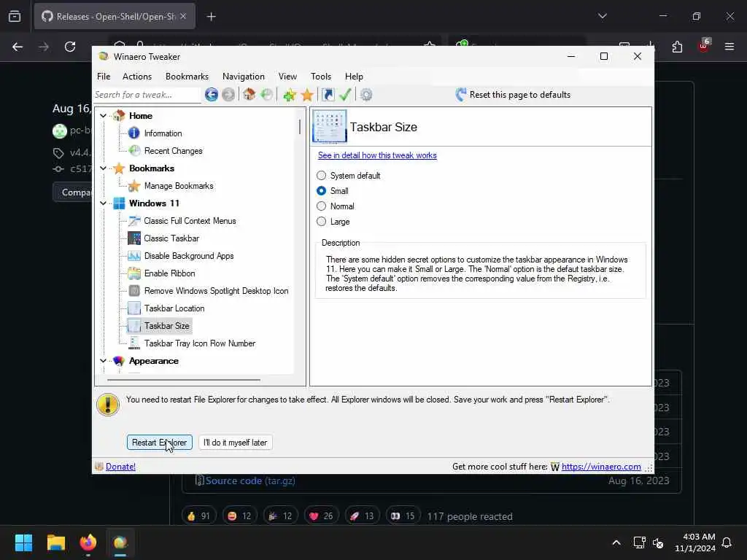
Task: Collapse the Bookmarks tree node
Action: pyautogui.click(x=103, y=168)
